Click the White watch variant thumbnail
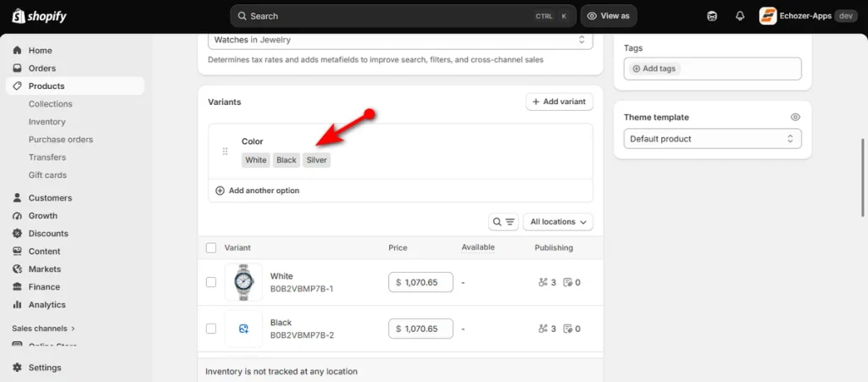The image size is (868, 382). [x=243, y=282]
